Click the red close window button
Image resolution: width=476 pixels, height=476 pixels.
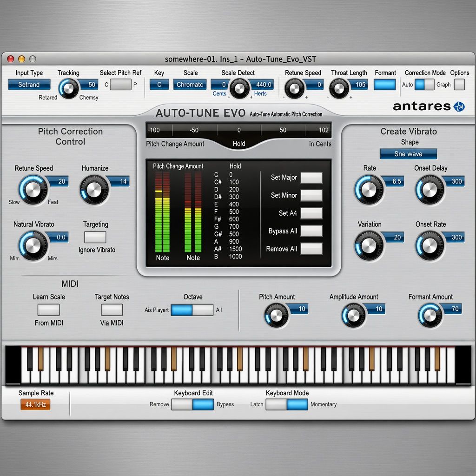tap(11, 59)
